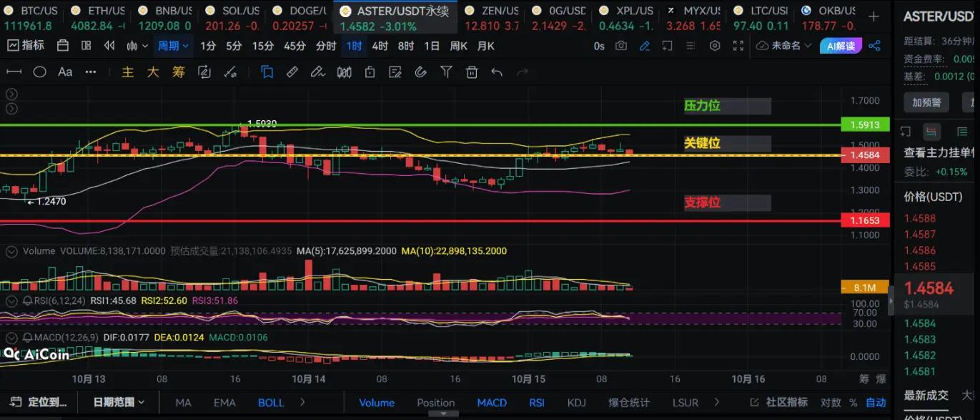Open the note editing icon
Viewport: 980px width, 420px height.
click(395, 72)
